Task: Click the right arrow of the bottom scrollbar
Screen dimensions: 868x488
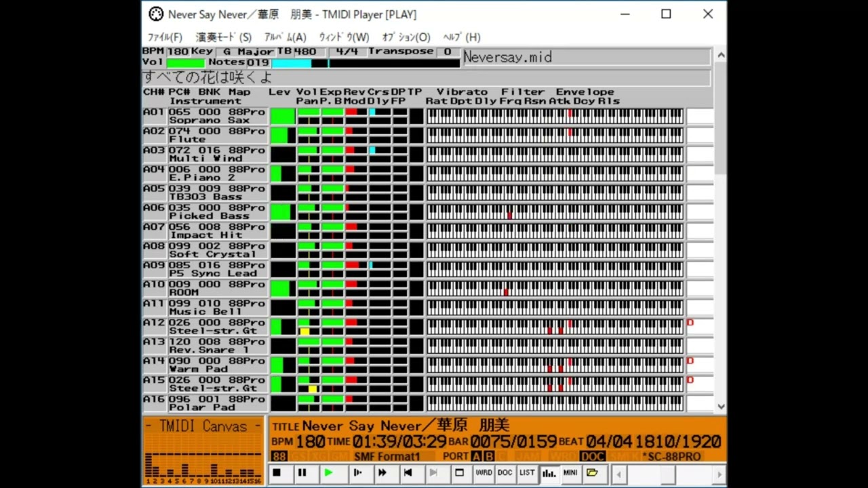Action: tap(720, 474)
